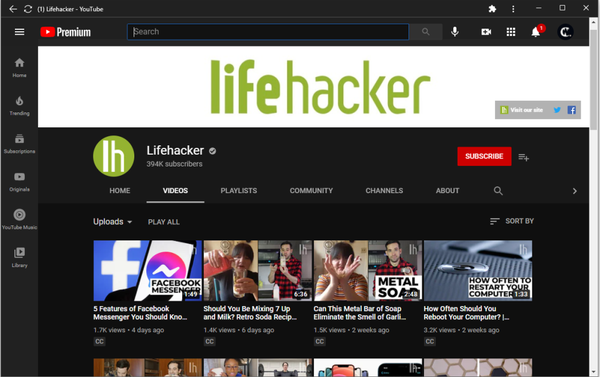This screenshot has height=377, width=600.
Task: Go to Home in the sidebar
Action: (20, 67)
